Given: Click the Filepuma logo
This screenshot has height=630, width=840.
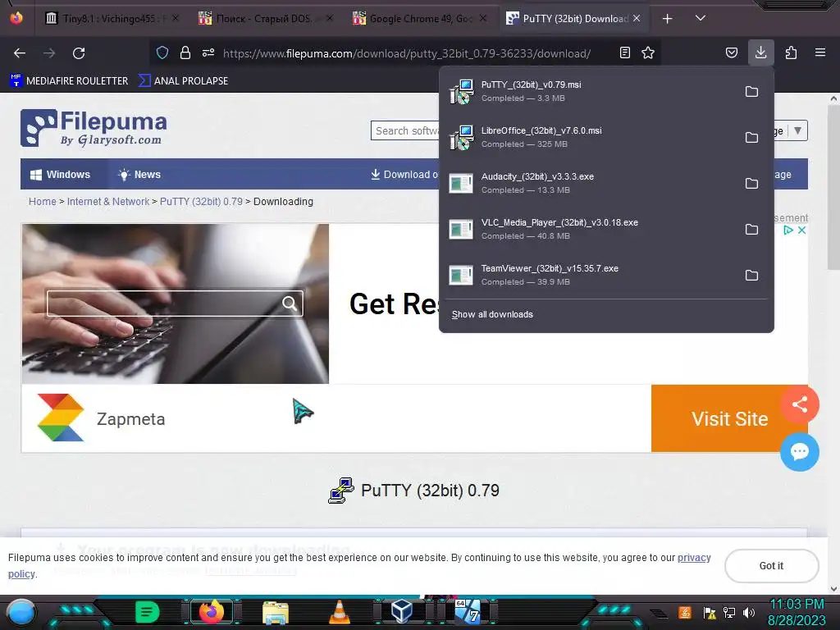Looking at the screenshot, I should coord(94,128).
